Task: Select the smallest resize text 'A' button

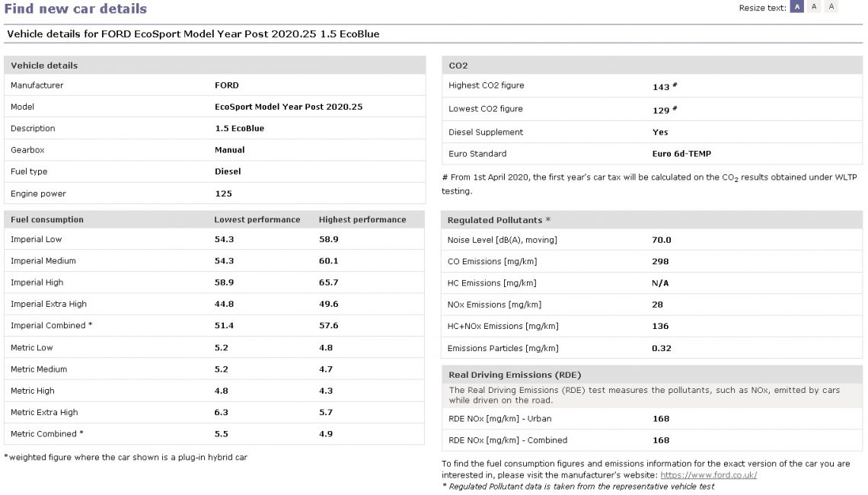Action: (x=797, y=7)
